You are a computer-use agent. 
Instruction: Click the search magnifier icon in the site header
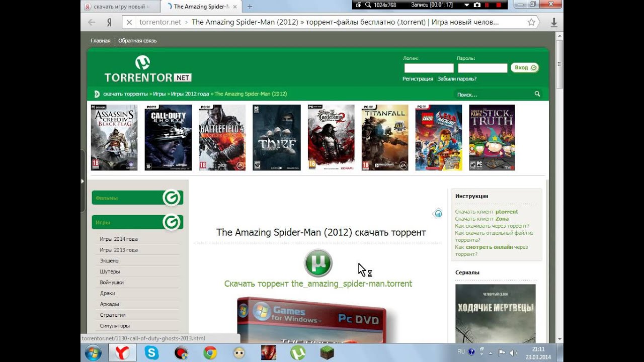[537, 94]
